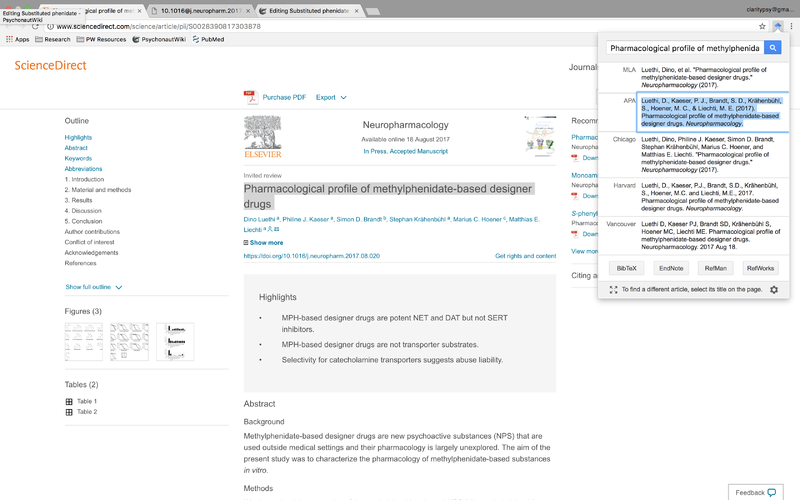
Task: Click the RefWorks export button
Action: 760,268
